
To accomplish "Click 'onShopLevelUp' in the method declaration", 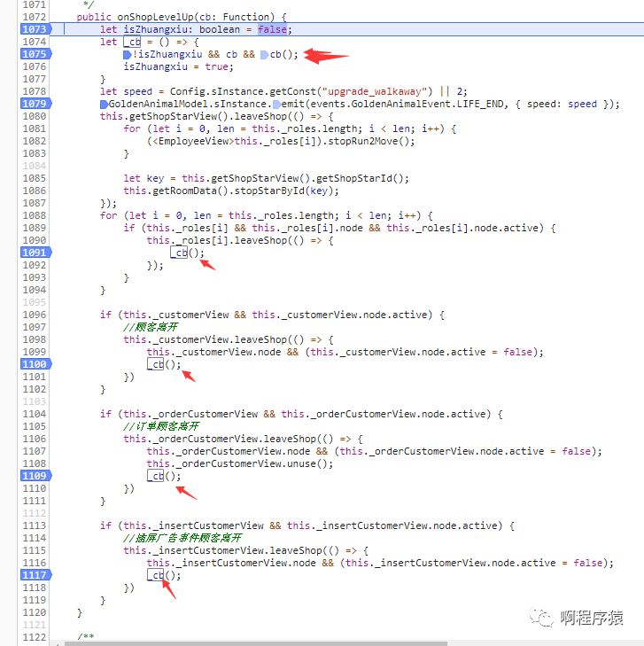I will point(155,17).
